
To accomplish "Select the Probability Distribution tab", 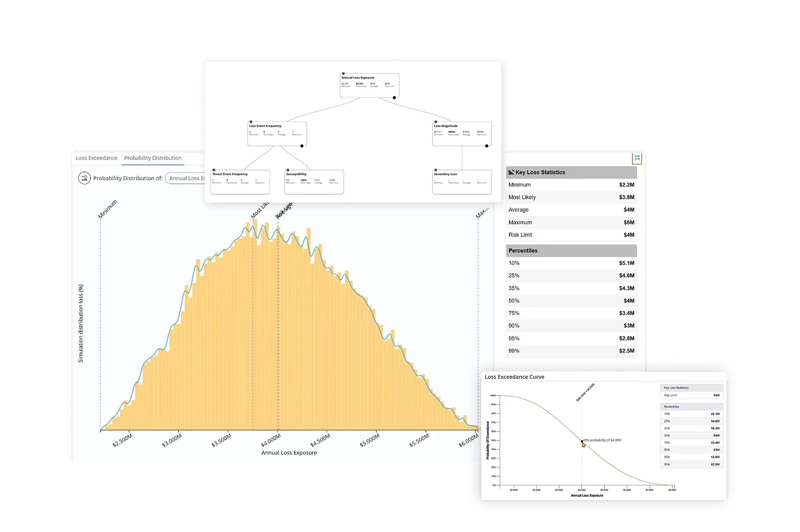I will (153, 158).
